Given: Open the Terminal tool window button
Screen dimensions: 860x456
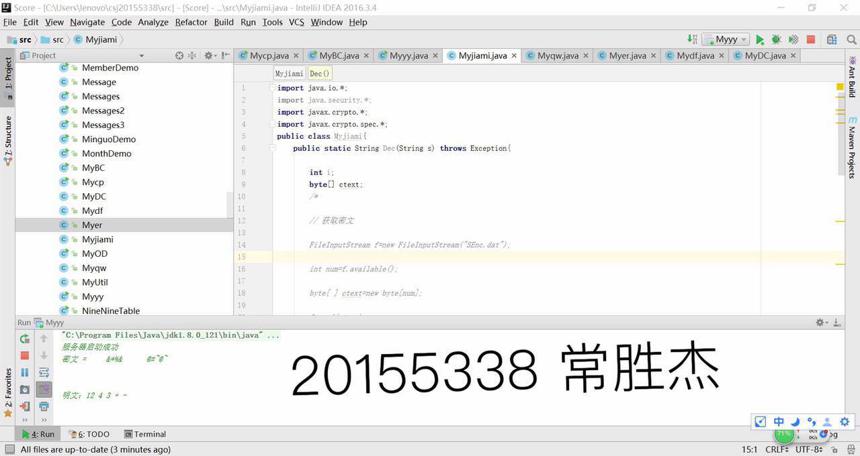Looking at the screenshot, I should pos(145,434).
